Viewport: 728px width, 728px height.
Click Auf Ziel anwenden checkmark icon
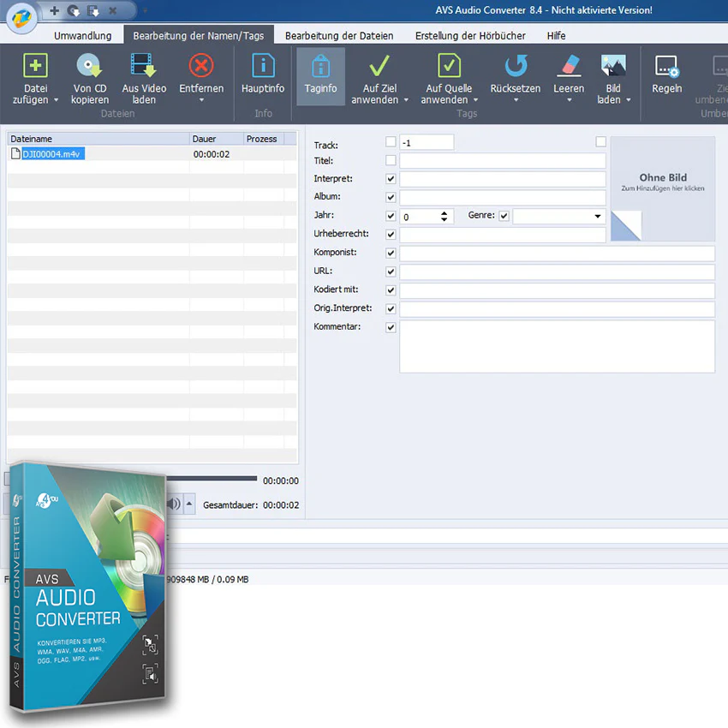379,65
